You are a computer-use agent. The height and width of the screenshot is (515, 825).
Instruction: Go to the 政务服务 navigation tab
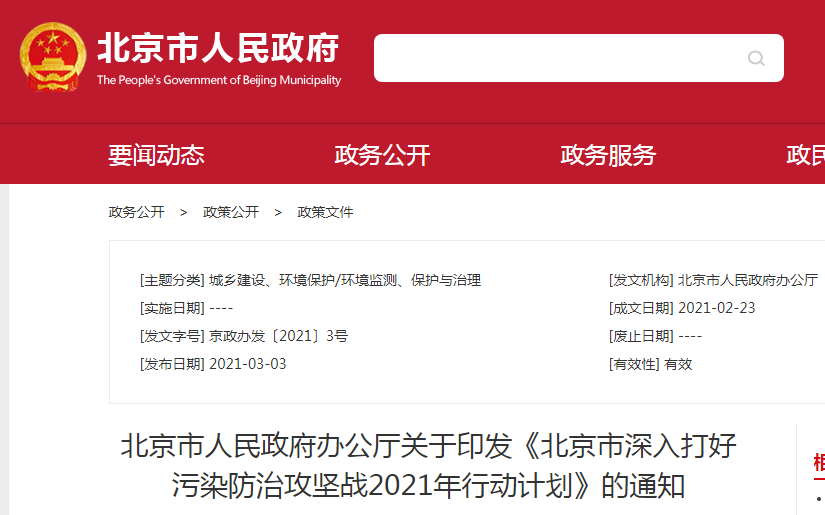608,155
